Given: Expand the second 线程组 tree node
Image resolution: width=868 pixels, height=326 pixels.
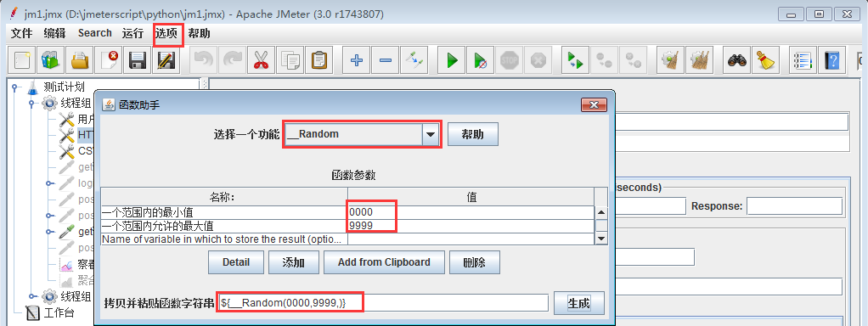Looking at the screenshot, I should pyautogui.click(x=32, y=296).
